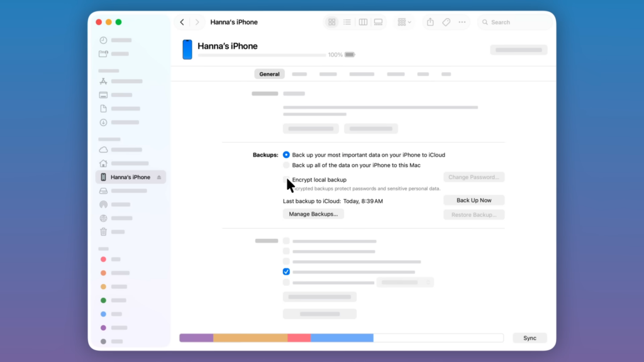644x362 pixels.
Task: Open the More actions ellipsis menu
Action: [462, 22]
